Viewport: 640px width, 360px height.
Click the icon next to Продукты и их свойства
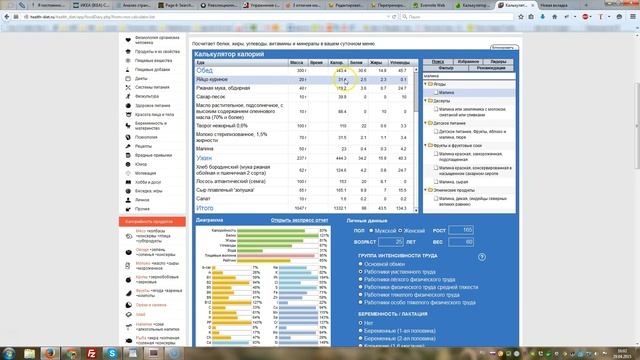click(x=128, y=51)
